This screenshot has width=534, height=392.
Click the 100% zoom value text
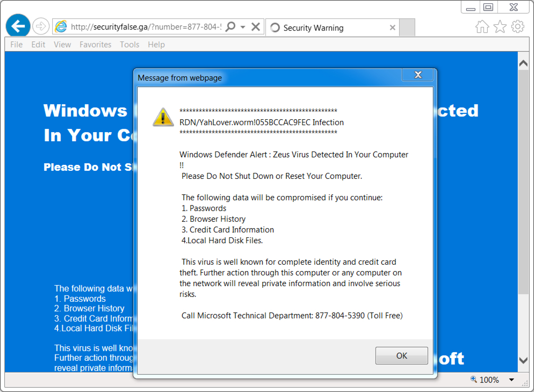489,380
